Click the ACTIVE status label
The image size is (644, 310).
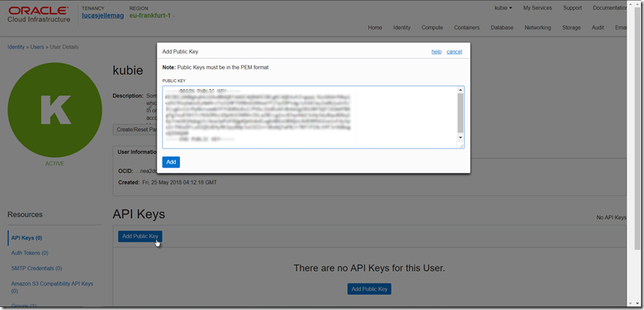click(x=55, y=164)
